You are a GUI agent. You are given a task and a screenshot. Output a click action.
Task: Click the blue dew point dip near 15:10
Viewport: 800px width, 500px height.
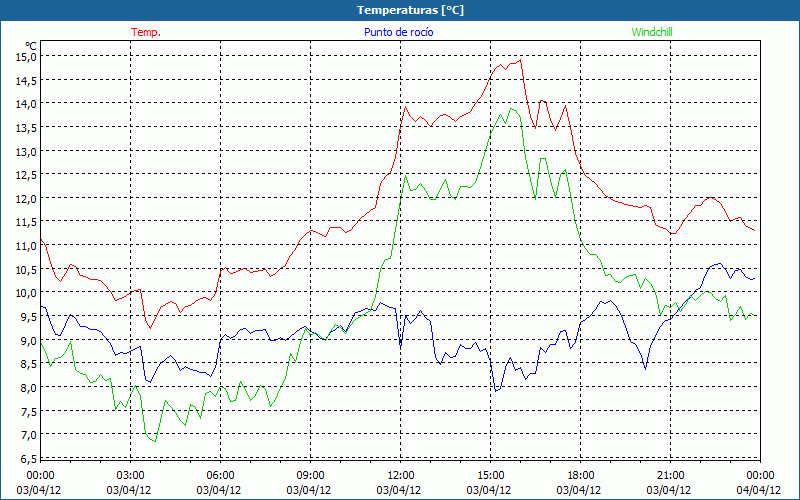495,391
